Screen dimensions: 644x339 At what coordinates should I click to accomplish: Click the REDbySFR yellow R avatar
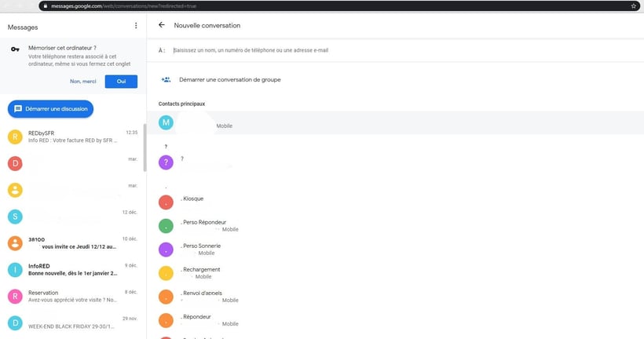click(x=15, y=137)
